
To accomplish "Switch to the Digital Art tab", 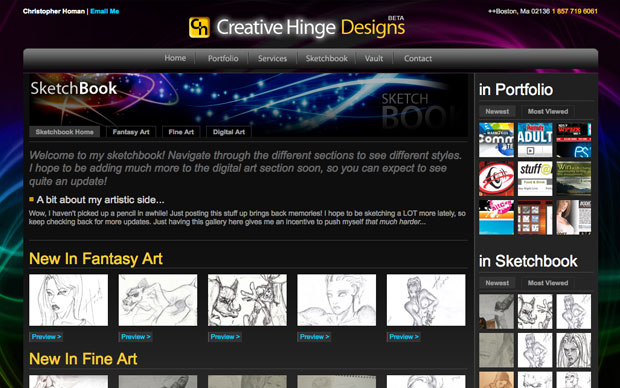I will coord(229,132).
